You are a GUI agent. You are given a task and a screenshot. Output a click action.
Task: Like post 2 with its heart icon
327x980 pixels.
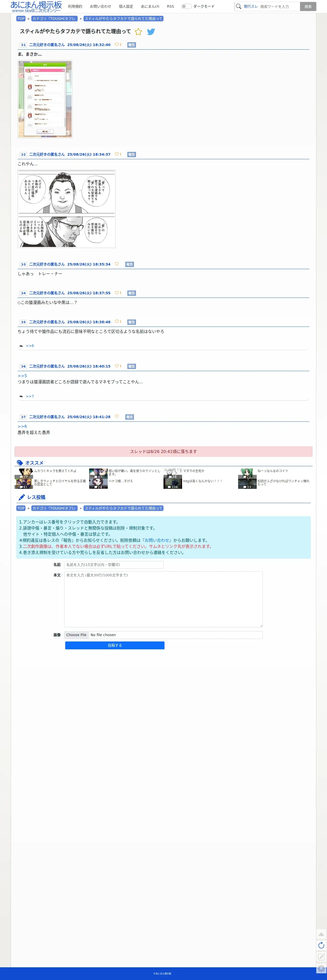click(x=117, y=154)
